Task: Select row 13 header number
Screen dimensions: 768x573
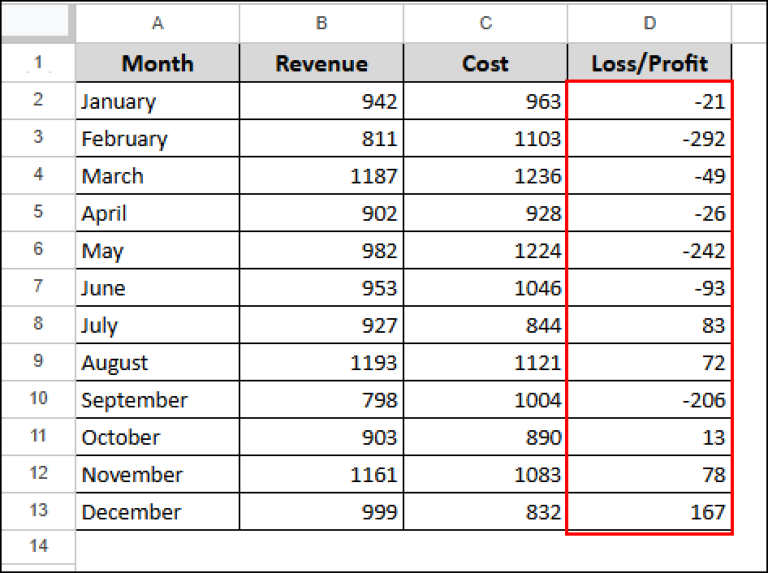Action: [38, 511]
